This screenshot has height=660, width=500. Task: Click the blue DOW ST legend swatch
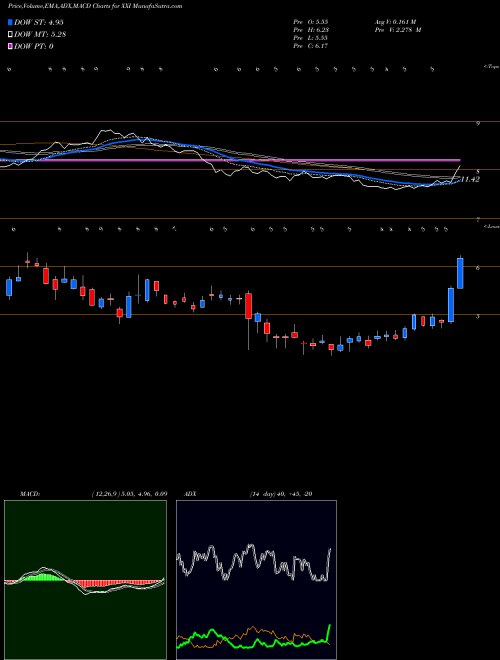pyautogui.click(x=11, y=22)
